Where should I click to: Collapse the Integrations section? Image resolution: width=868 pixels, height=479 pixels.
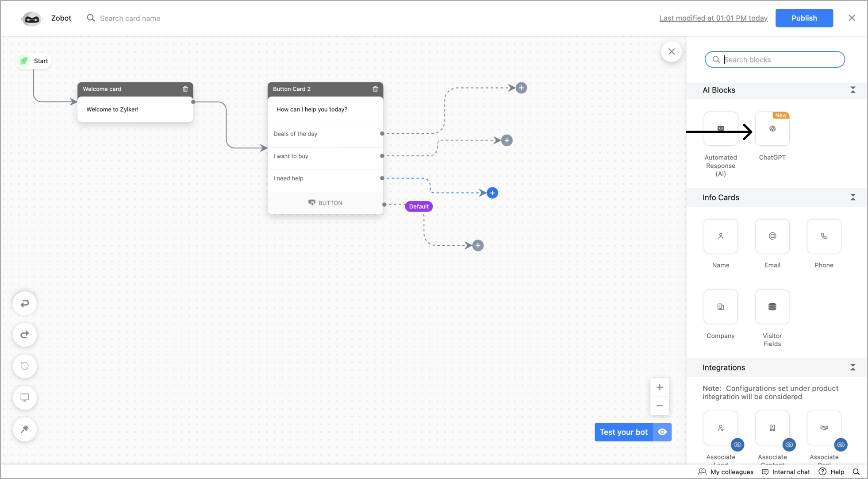853,367
